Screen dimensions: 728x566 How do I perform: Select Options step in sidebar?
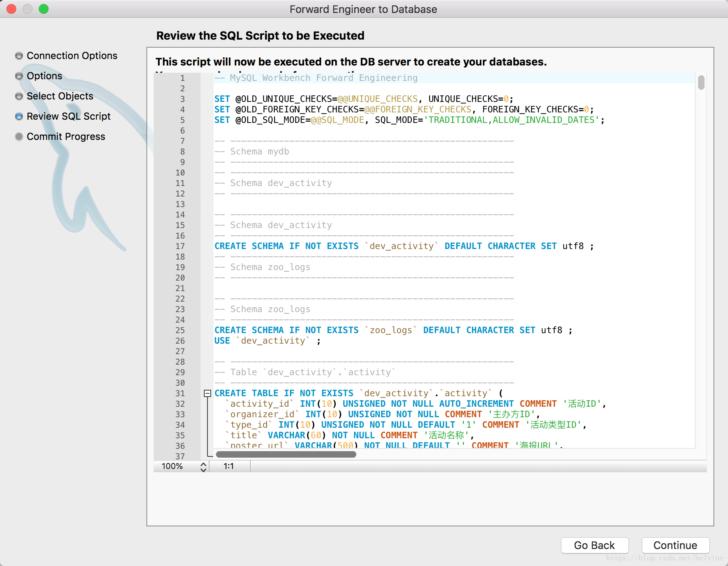[x=44, y=76]
